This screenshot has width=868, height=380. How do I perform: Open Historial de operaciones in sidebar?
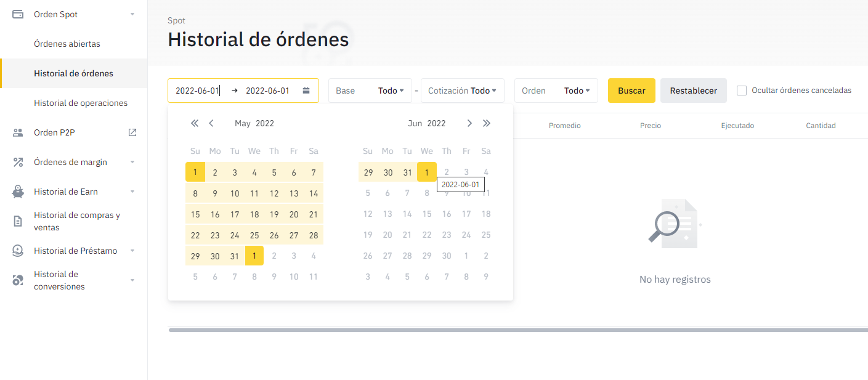[81, 103]
